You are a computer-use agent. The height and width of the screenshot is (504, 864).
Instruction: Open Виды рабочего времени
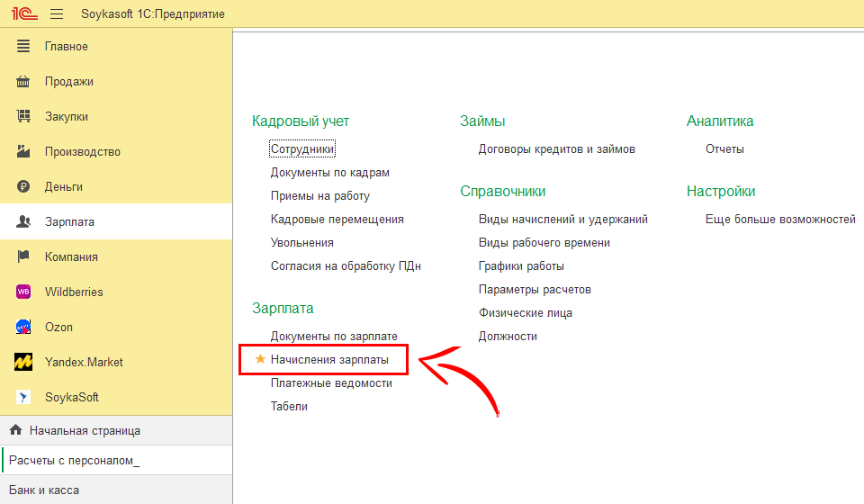[x=544, y=242]
